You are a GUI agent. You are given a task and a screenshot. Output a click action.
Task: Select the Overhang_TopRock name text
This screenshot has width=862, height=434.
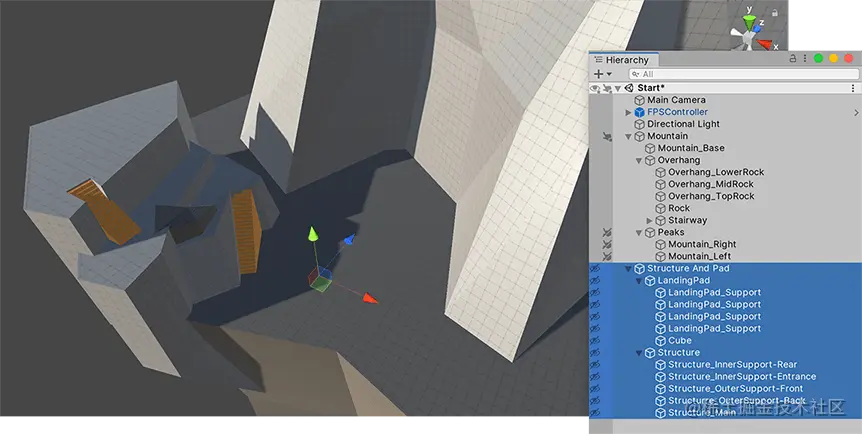coord(711,196)
